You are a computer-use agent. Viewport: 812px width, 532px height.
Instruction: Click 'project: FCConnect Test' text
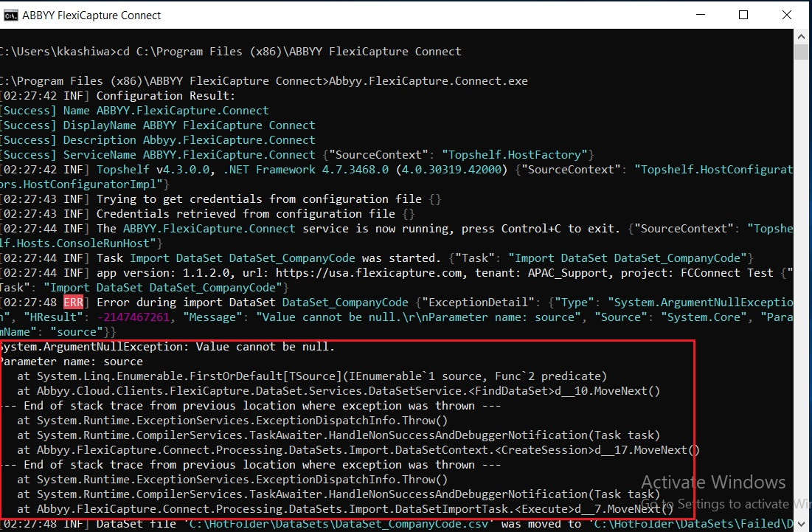click(697, 273)
